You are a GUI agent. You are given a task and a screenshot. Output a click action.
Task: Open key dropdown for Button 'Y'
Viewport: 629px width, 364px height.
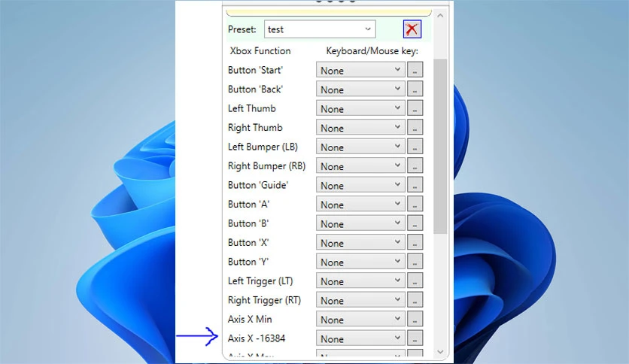tap(360, 262)
